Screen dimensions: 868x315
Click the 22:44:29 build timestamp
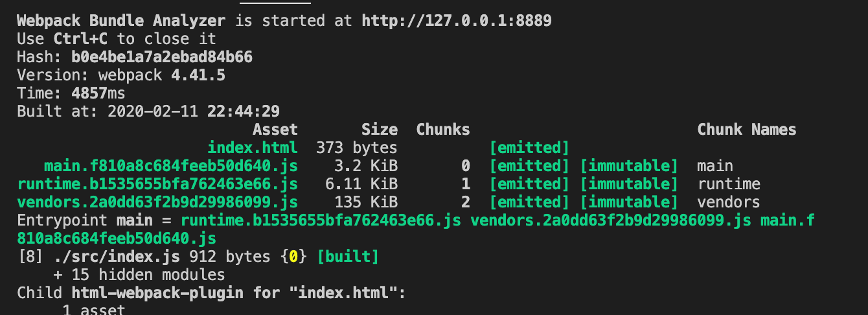(243, 111)
